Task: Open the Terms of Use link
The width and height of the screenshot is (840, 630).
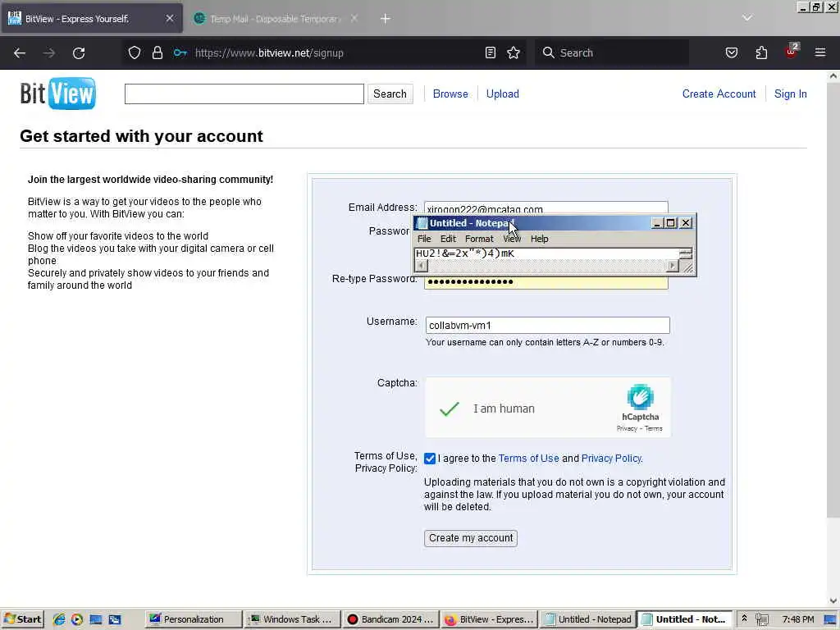Action: (529, 459)
